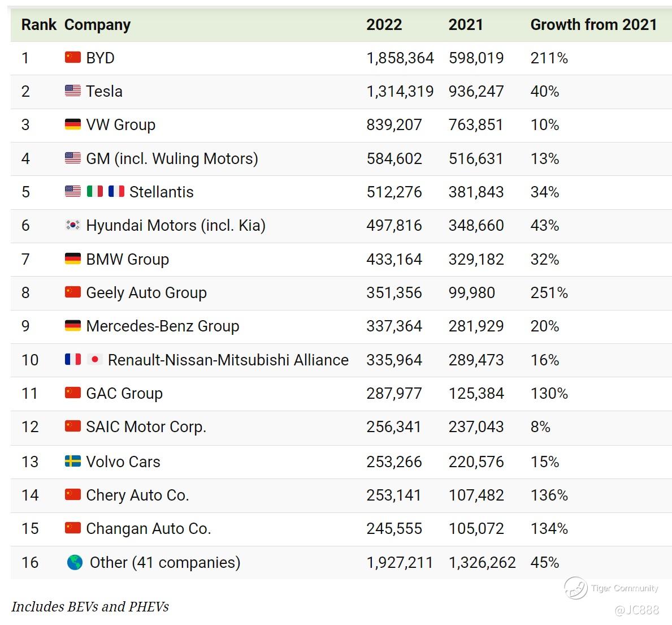The image size is (672, 625).
Task: Click the Sweden flag beside Volvo Cars
Action: tap(72, 461)
